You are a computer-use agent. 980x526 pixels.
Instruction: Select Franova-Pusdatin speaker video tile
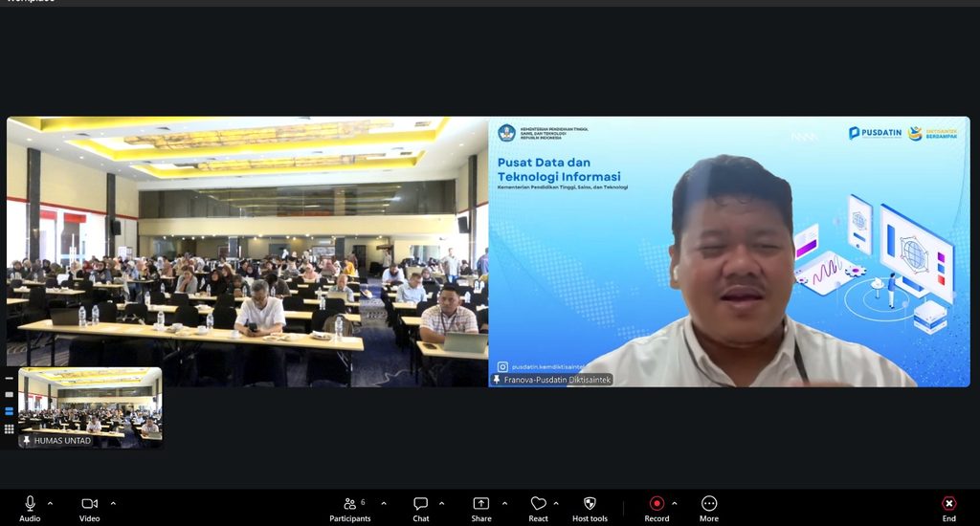(x=729, y=252)
